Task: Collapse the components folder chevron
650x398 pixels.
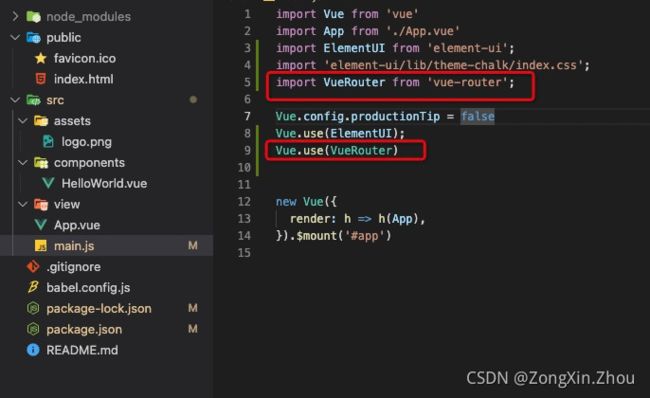Action: point(23,163)
